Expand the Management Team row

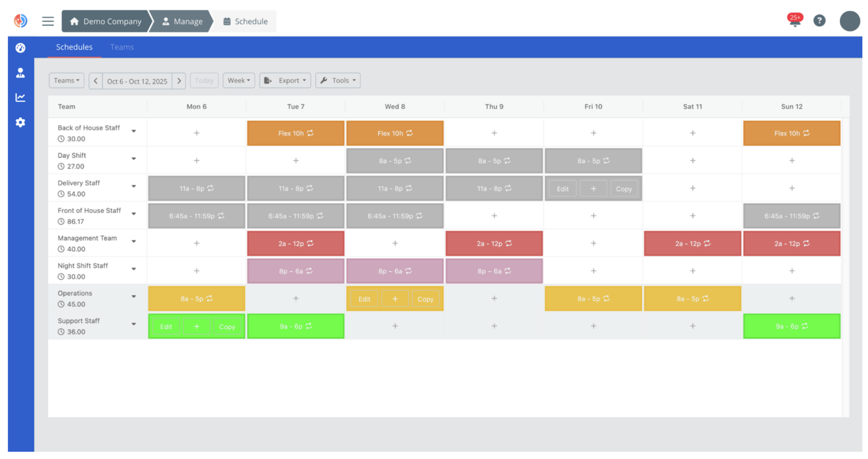coord(134,241)
